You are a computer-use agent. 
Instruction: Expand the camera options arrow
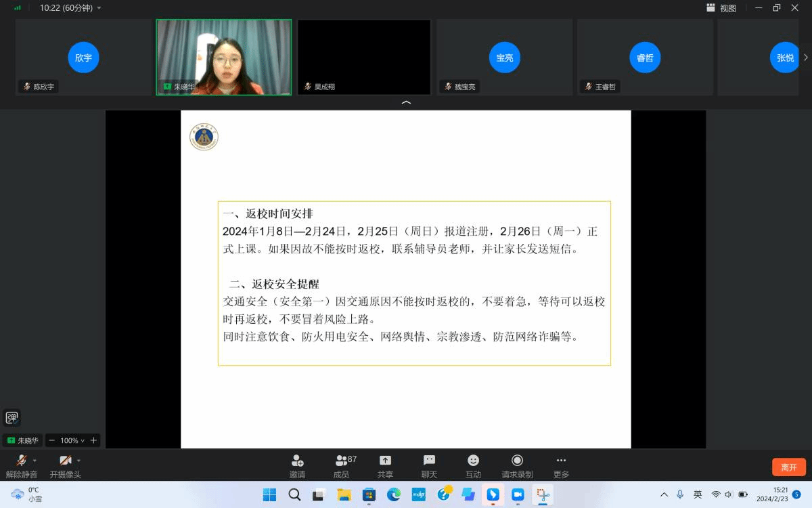click(79, 461)
